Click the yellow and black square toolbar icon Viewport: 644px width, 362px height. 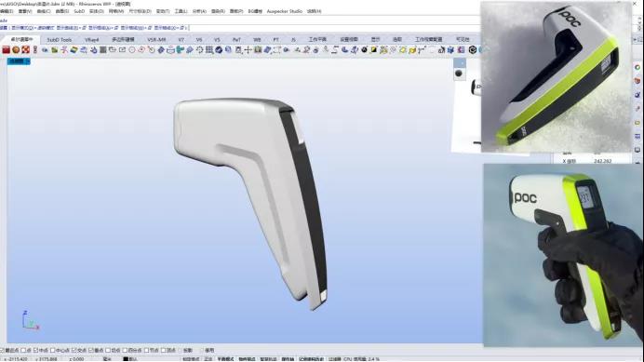[374, 49]
